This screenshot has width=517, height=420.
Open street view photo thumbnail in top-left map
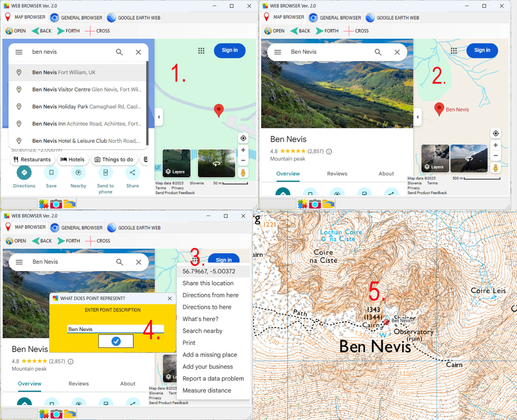[x=217, y=163]
